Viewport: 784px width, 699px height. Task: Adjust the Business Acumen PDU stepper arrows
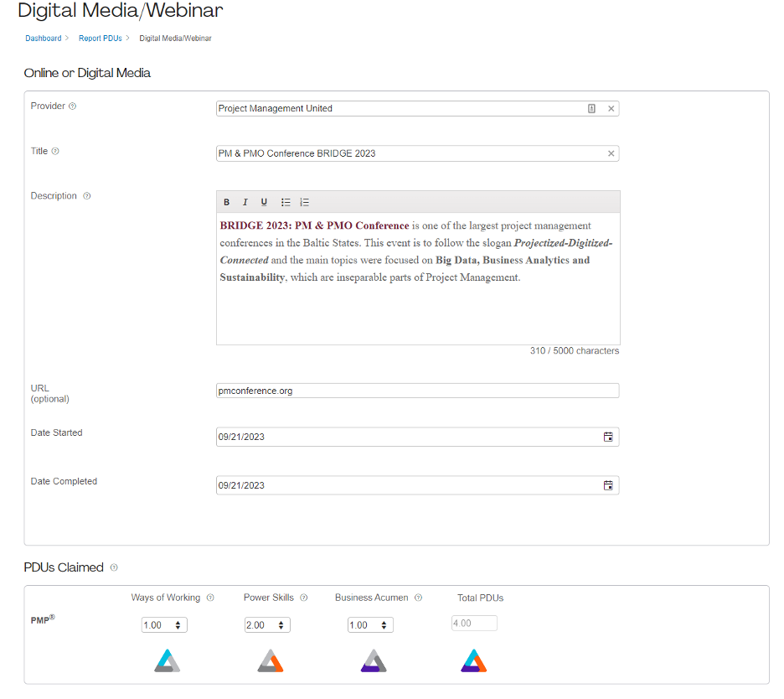click(384, 625)
